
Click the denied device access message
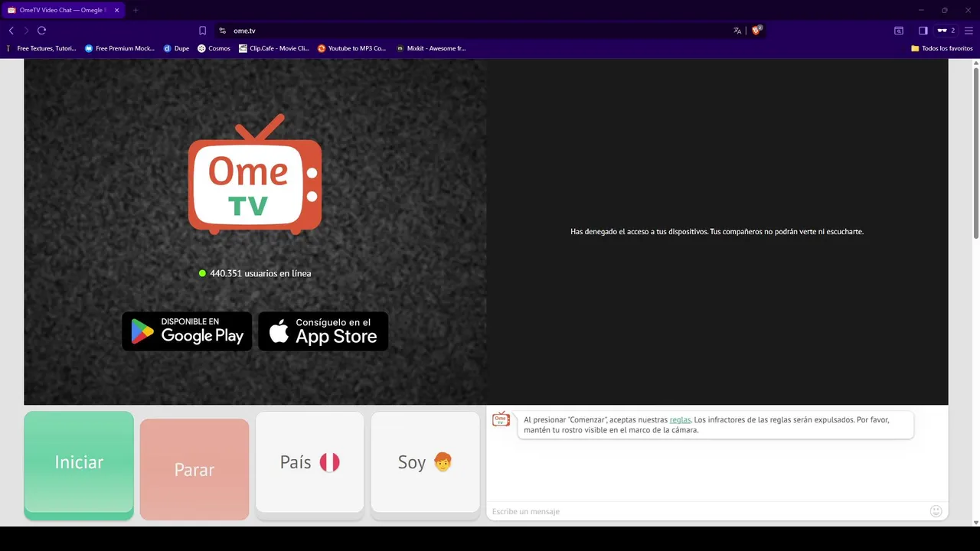[717, 231]
